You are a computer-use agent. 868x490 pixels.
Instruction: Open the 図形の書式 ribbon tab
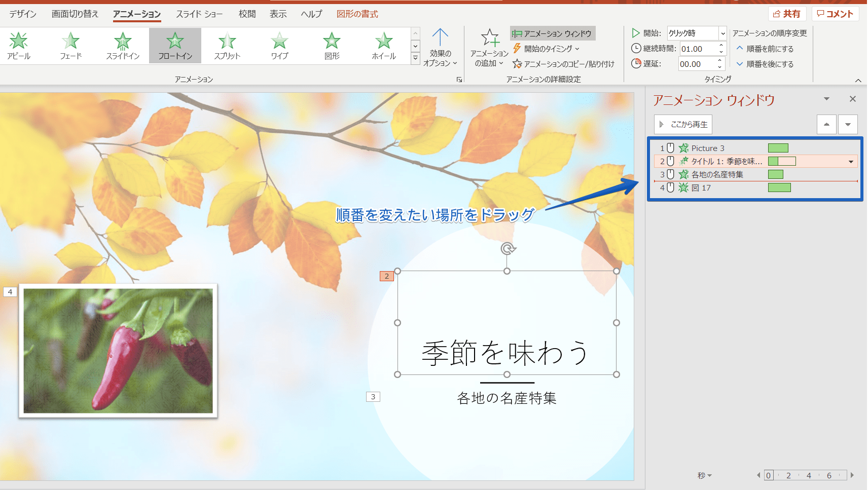pyautogui.click(x=357, y=14)
